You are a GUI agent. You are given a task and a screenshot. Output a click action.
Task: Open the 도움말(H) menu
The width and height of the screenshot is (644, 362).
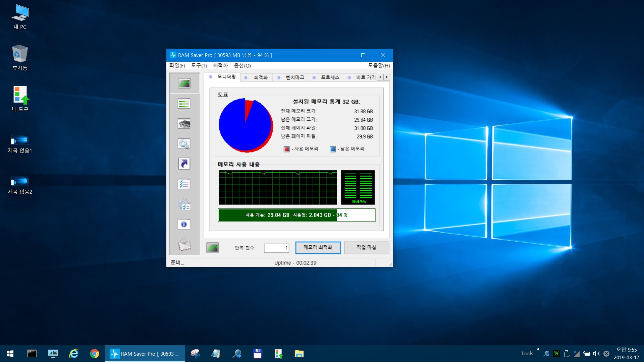tap(379, 66)
